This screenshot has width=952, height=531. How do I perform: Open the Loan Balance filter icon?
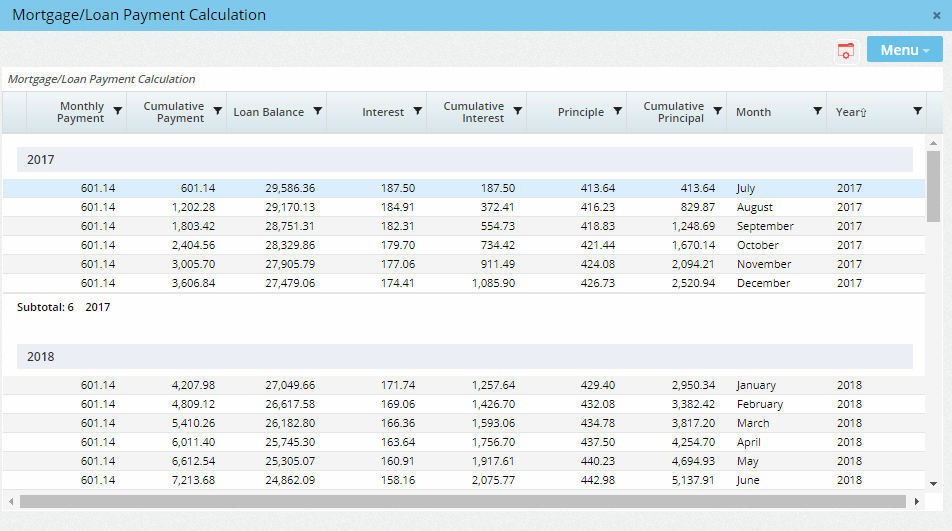pyautogui.click(x=318, y=112)
